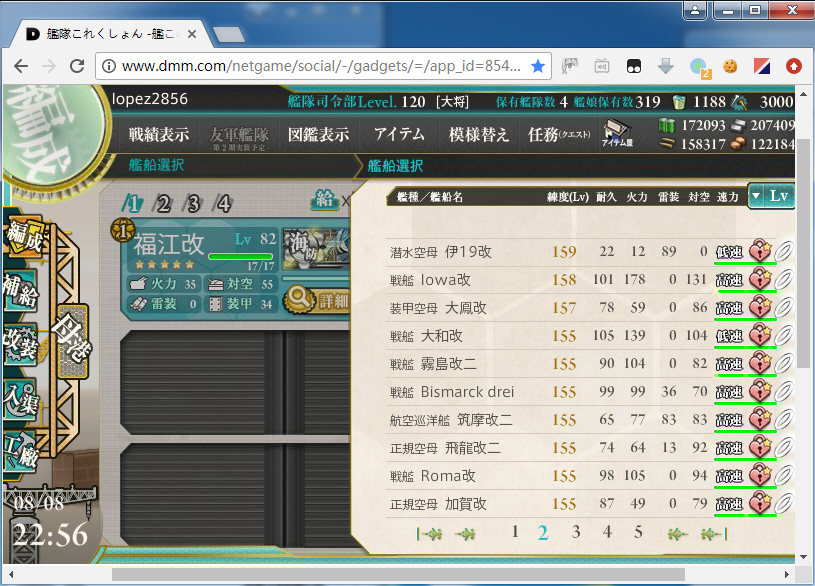Screen dimensions: 815x586
Task: Jump to first page of ship list
Action: pos(429,534)
